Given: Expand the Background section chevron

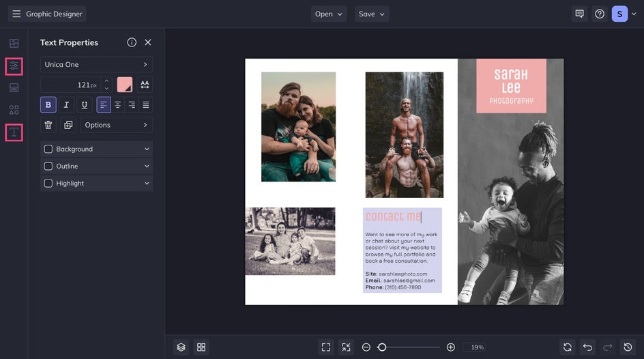Looking at the screenshot, I should tap(147, 149).
